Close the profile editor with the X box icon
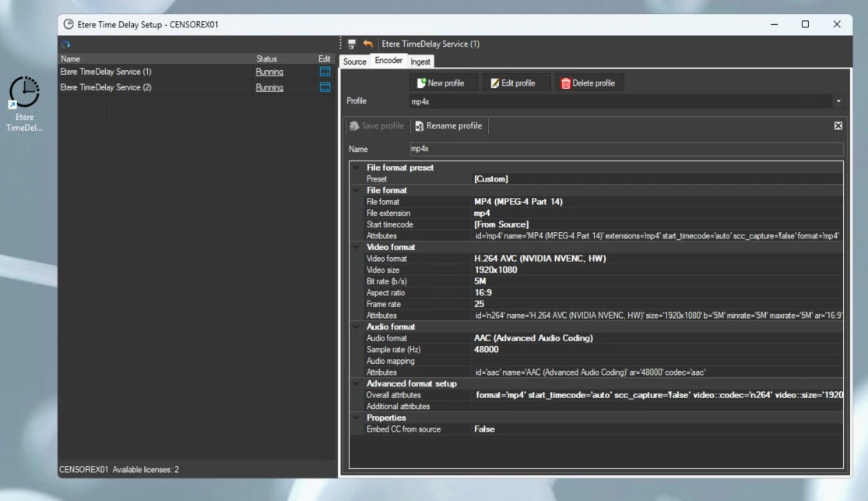Viewport: 868px width, 501px height. tap(838, 125)
